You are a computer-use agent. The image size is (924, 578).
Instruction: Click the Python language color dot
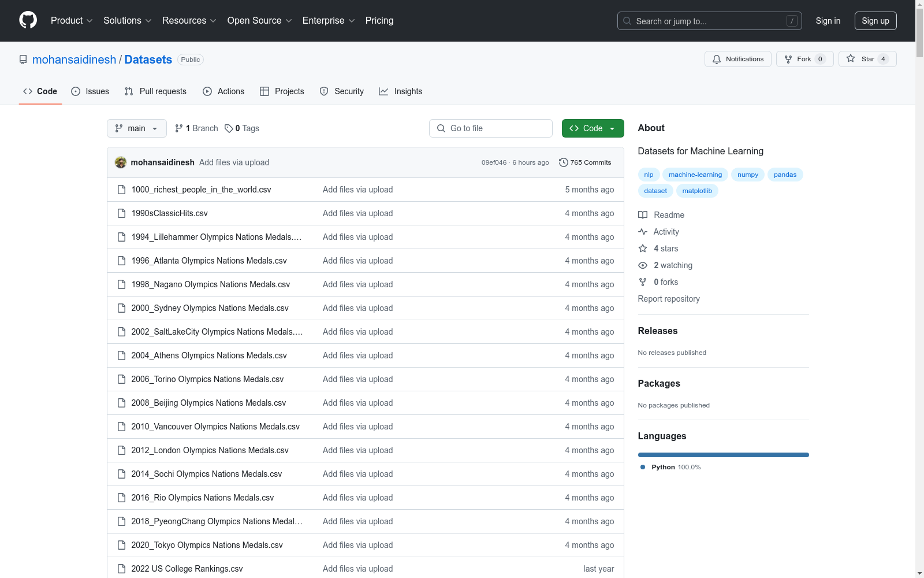click(643, 467)
